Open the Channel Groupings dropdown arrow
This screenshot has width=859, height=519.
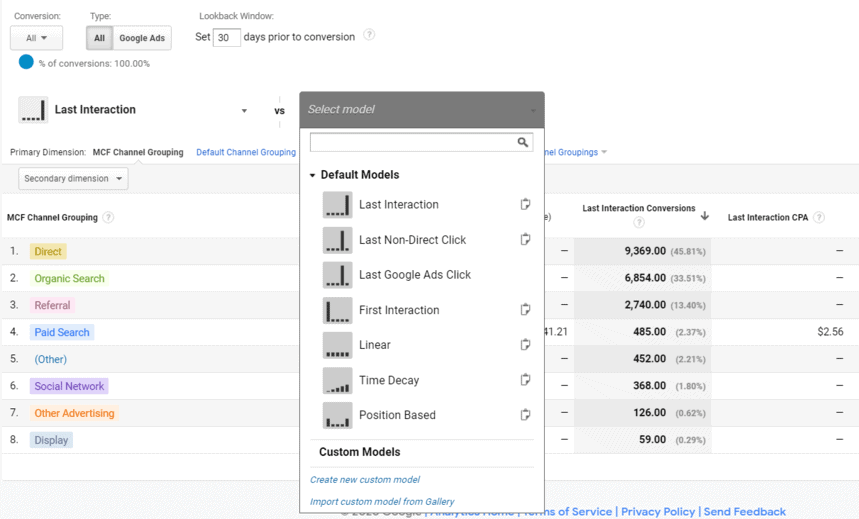(604, 152)
